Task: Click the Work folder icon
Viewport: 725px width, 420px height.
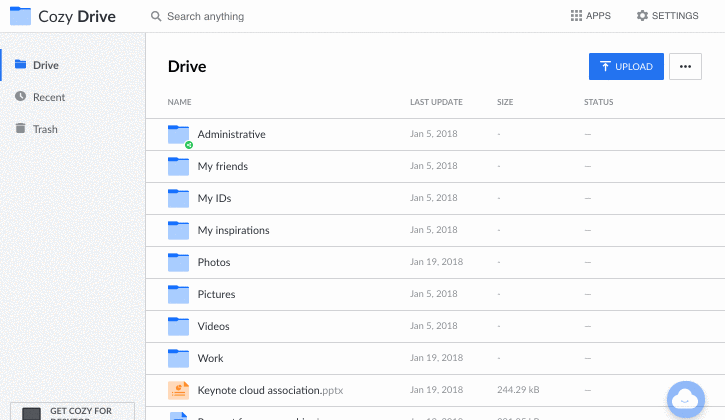Action: point(178,358)
